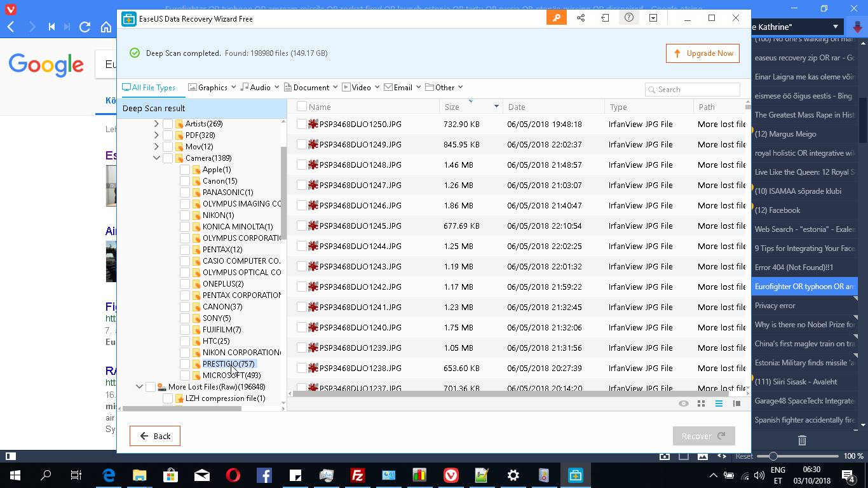Open the Document filter menu
Viewport: 868px width, 488px height.
(311, 87)
